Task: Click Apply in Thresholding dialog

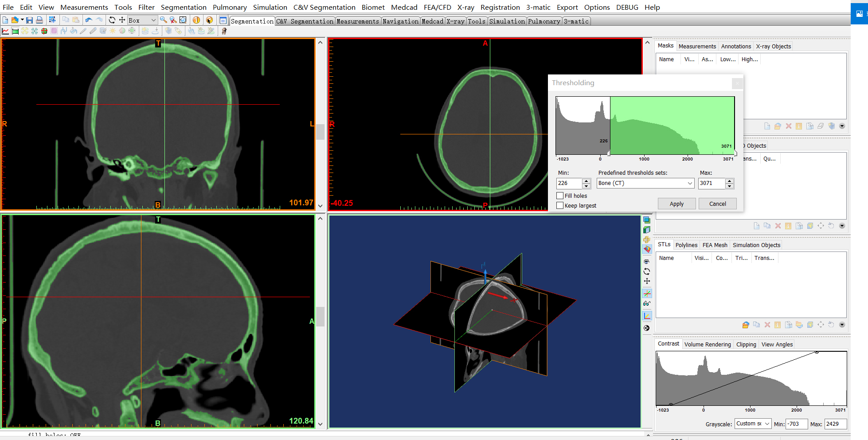Action: coord(676,204)
